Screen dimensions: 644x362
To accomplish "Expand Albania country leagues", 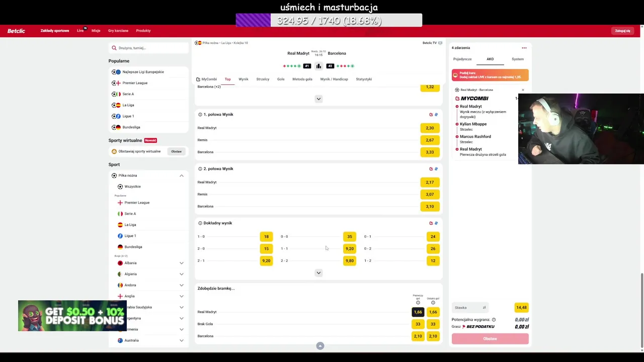I will tap(182, 263).
